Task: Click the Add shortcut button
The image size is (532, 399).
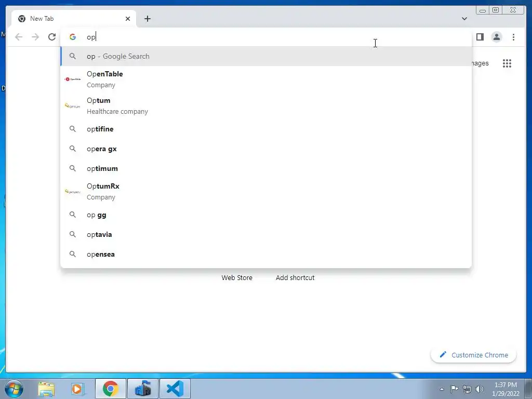Action: pyautogui.click(x=295, y=277)
